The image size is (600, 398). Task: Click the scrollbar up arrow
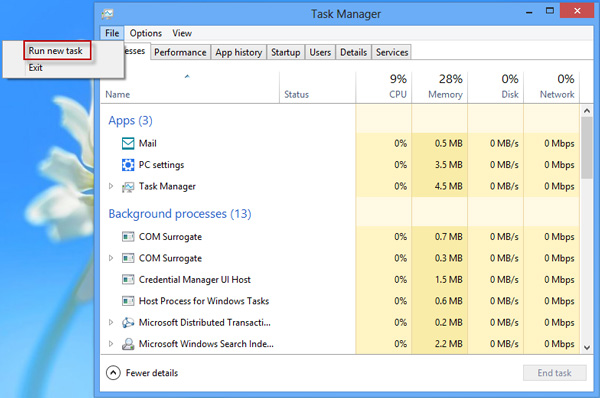pos(587,111)
